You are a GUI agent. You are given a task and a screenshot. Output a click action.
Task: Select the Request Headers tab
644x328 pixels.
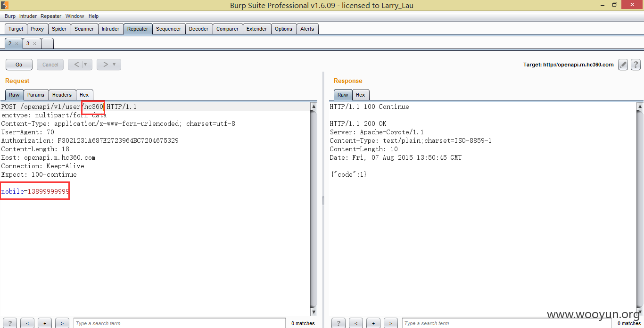tap(62, 95)
